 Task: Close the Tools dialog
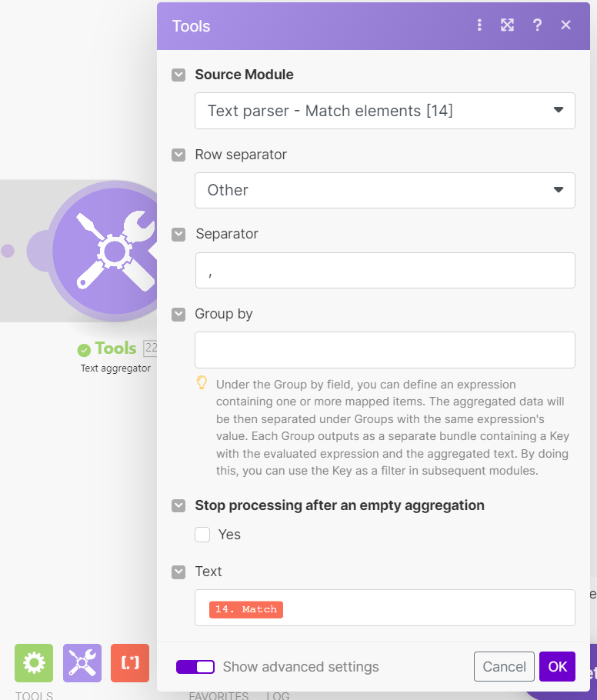point(566,25)
